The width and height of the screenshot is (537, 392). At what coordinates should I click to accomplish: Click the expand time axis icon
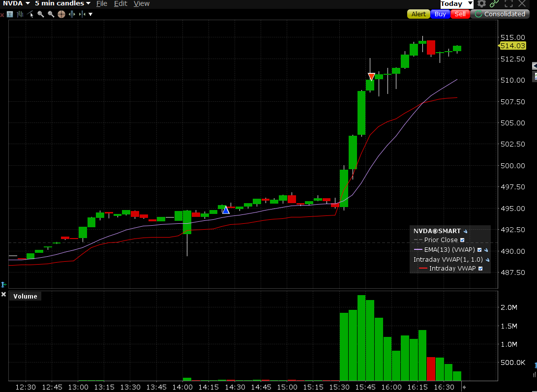click(72, 14)
